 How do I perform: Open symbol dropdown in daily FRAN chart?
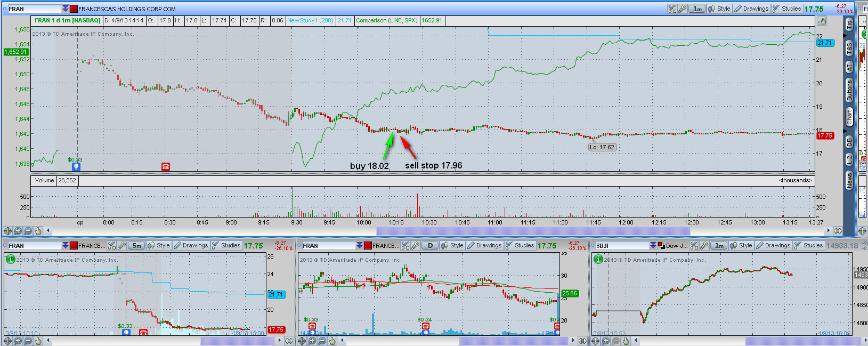pyautogui.click(x=360, y=245)
